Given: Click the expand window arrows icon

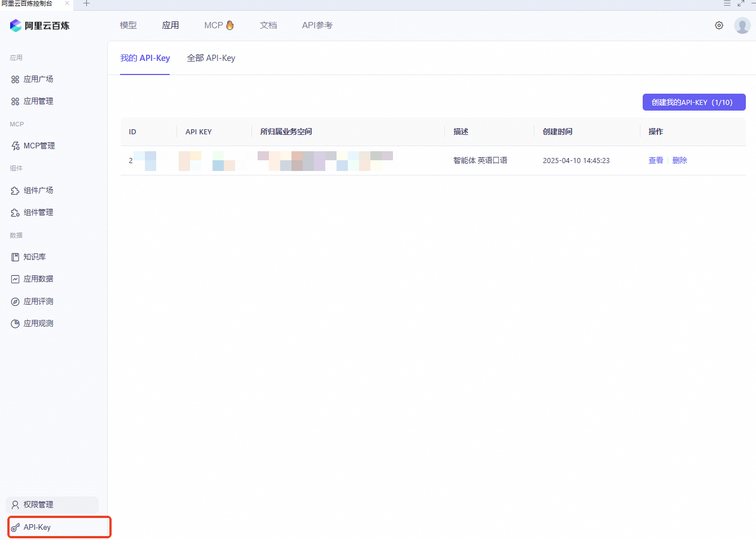Looking at the screenshot, I should [741, 3].
